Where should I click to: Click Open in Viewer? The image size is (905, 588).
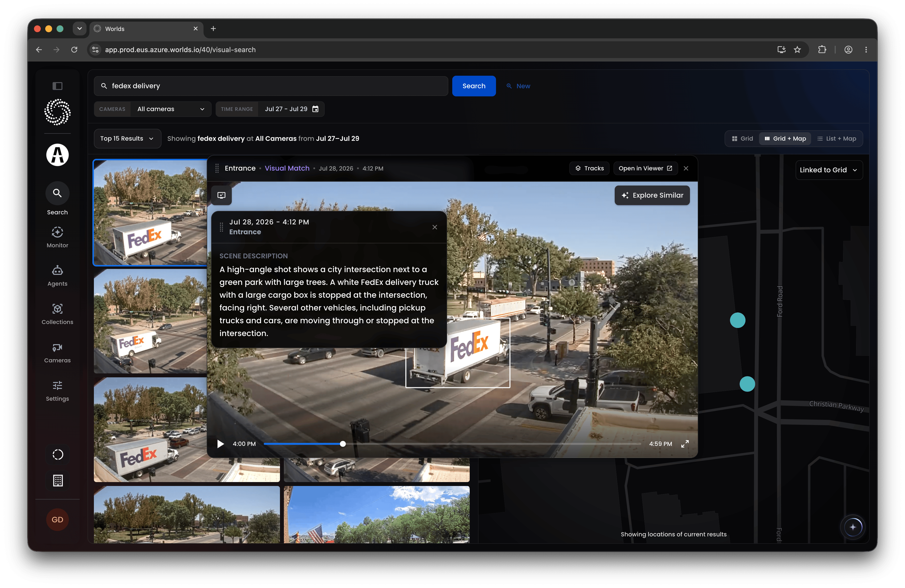(645, 168)
